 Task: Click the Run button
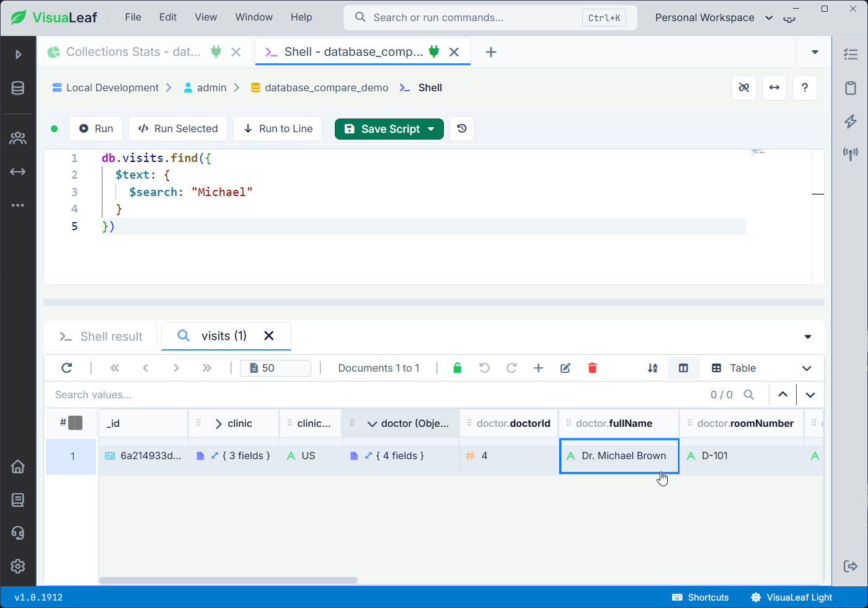click(x=95, y=128)
